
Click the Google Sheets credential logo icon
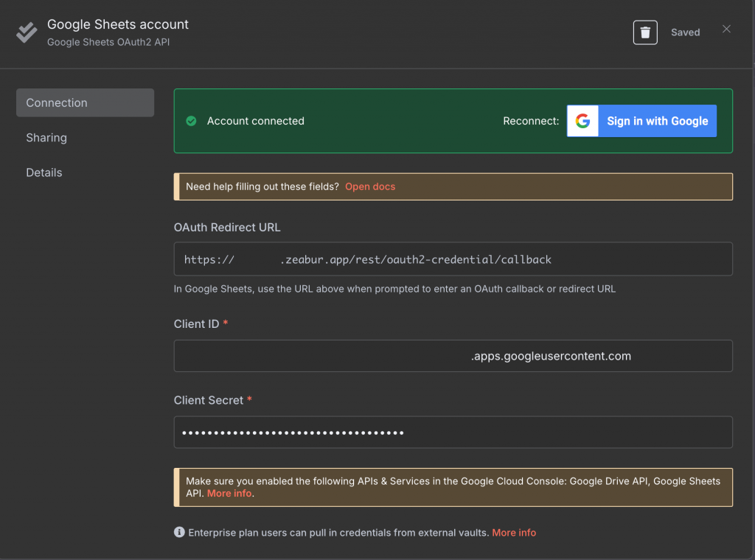pos(27,32)
